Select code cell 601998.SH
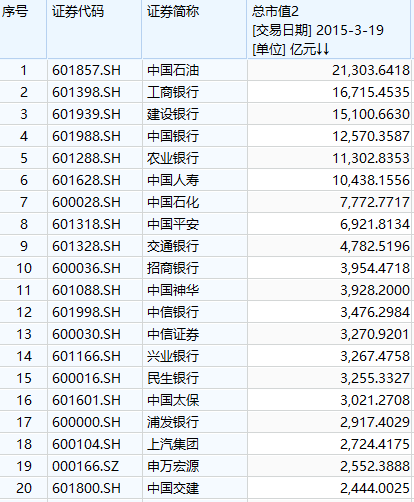Viewport: 414px width, 502px height. [x=95, y=312]
